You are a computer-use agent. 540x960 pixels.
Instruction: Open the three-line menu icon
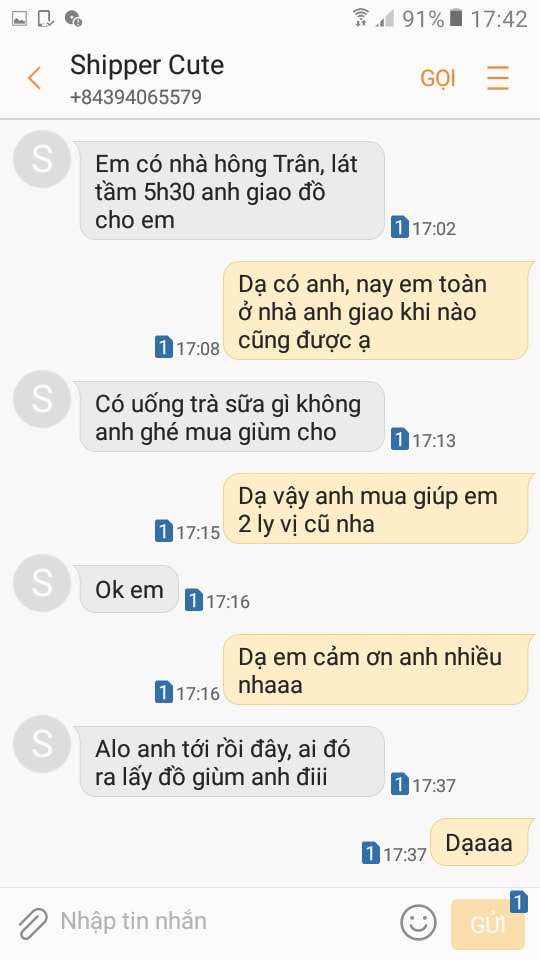click(498, 78)
